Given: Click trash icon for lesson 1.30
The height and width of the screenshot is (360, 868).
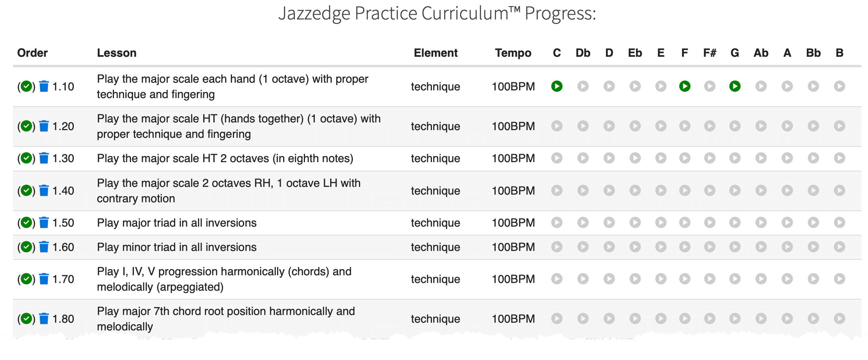Looking at the screenshot, I should pyautogui.click(x=44, y=158).
